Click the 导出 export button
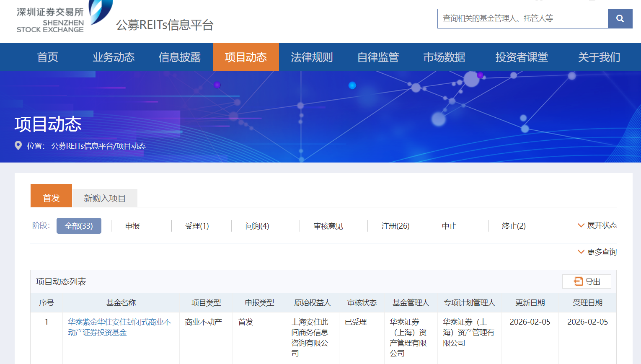Screen dimensions: 641x364 587,281
